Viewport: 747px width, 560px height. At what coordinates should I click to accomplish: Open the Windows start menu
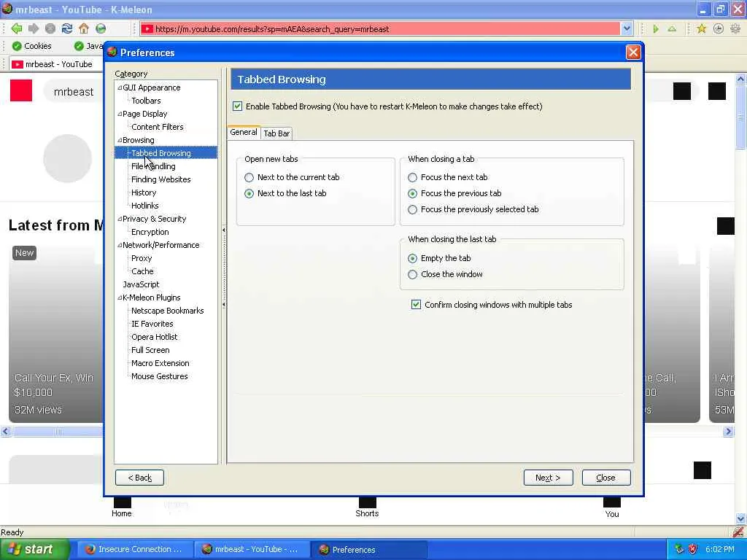point(34,549)
